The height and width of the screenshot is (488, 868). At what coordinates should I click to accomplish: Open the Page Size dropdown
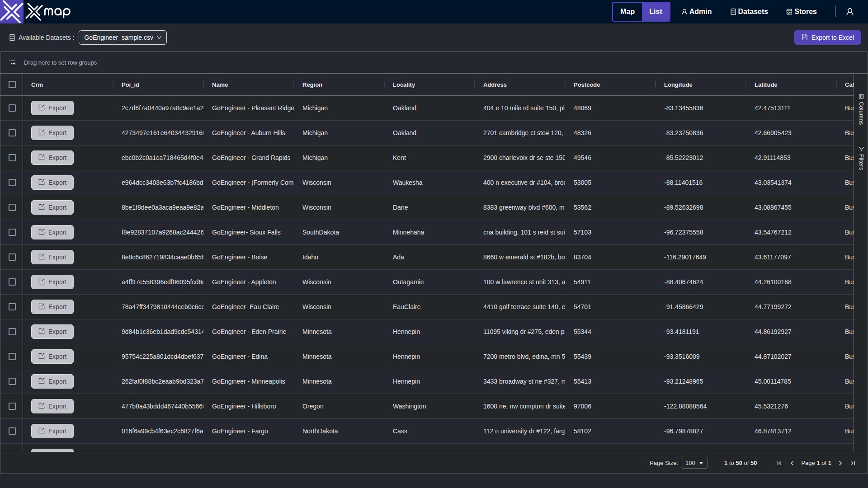694,463
